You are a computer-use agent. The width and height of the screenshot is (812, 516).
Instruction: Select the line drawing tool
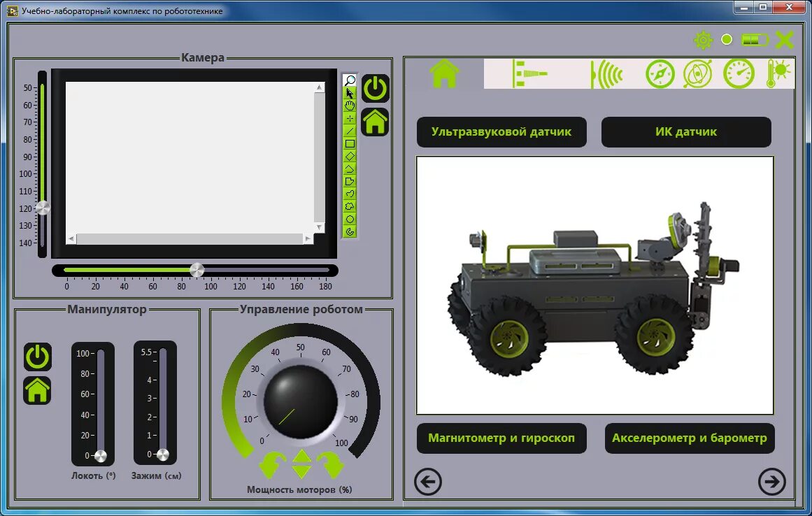coord(350,131)
